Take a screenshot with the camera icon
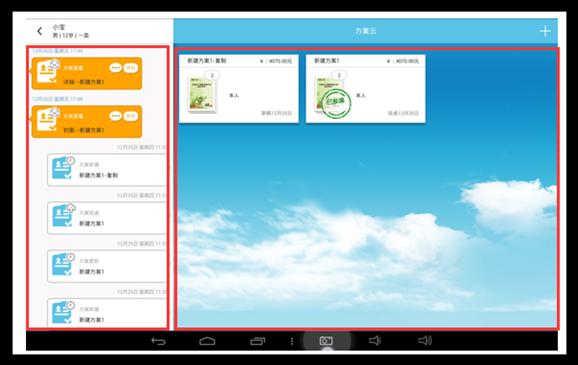This screenshot has width=578, height=365. pos(326,341)
